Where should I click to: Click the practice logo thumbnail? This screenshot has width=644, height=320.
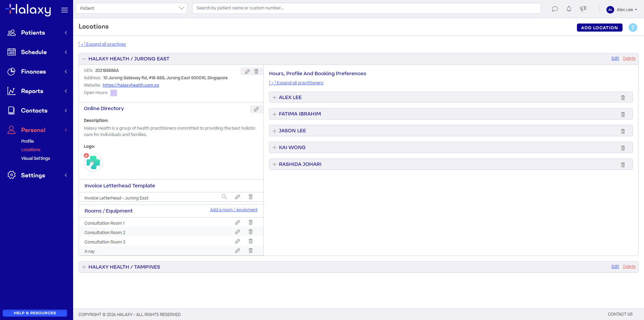[x=93, y=163]
